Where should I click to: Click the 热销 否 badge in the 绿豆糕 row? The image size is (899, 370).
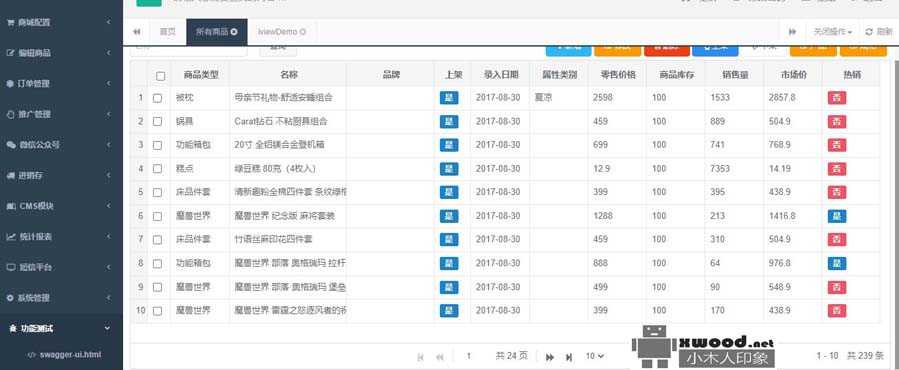pos(837,169)
